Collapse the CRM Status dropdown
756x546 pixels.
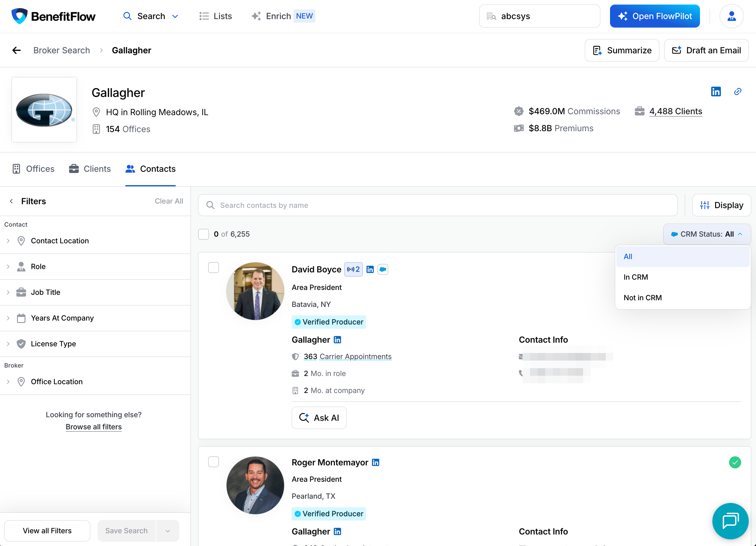click(x=707, y=234)
